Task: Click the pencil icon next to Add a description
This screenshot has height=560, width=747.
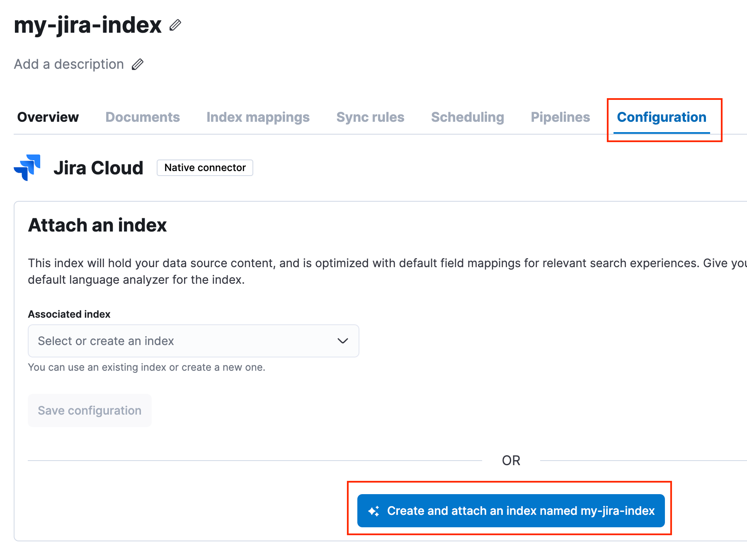Action: pyautogui.click(x=138, y=64)
